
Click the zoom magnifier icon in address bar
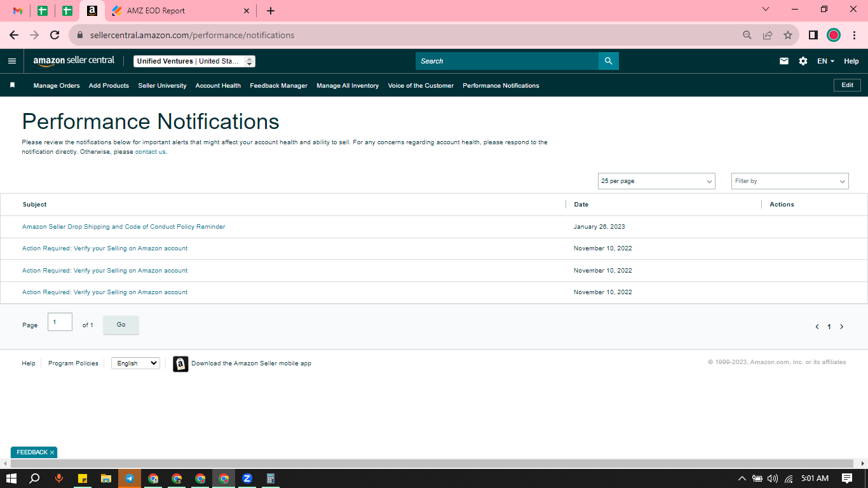click(747, 35)
